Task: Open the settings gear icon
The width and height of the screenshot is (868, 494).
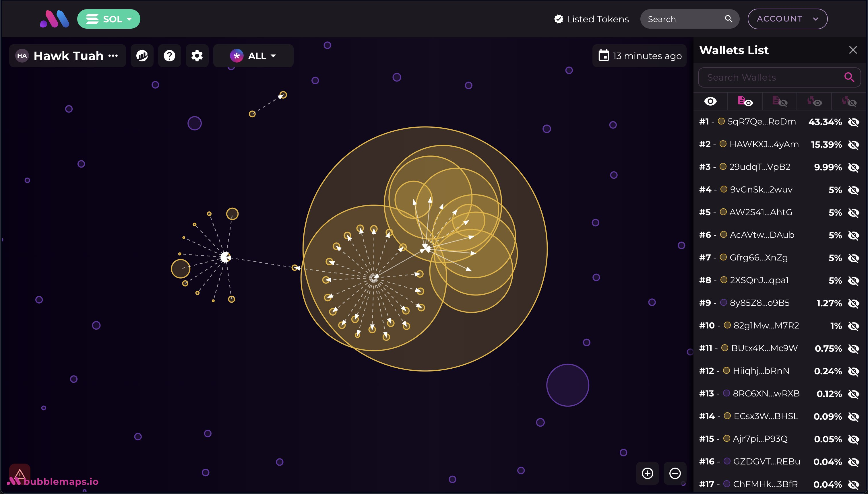Action: click(197, 55)
